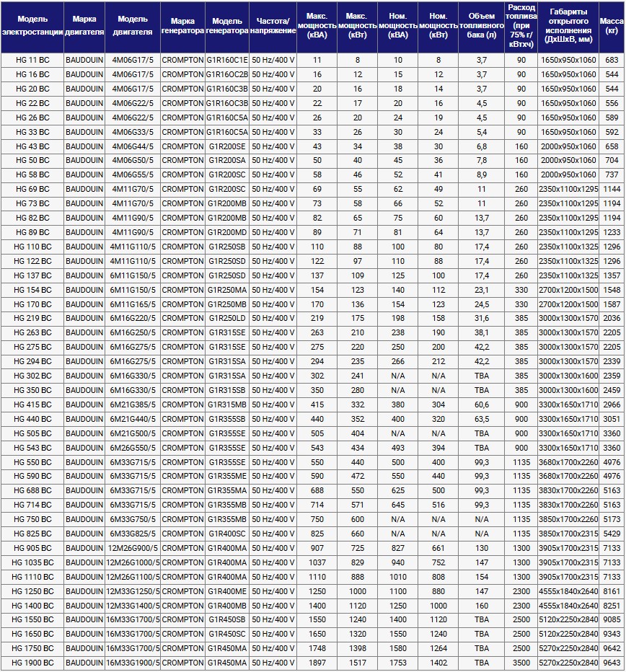Click the 'Расход топлива' column header
The width and height of the screenshot is (626, 672).
tap(521, 26)
